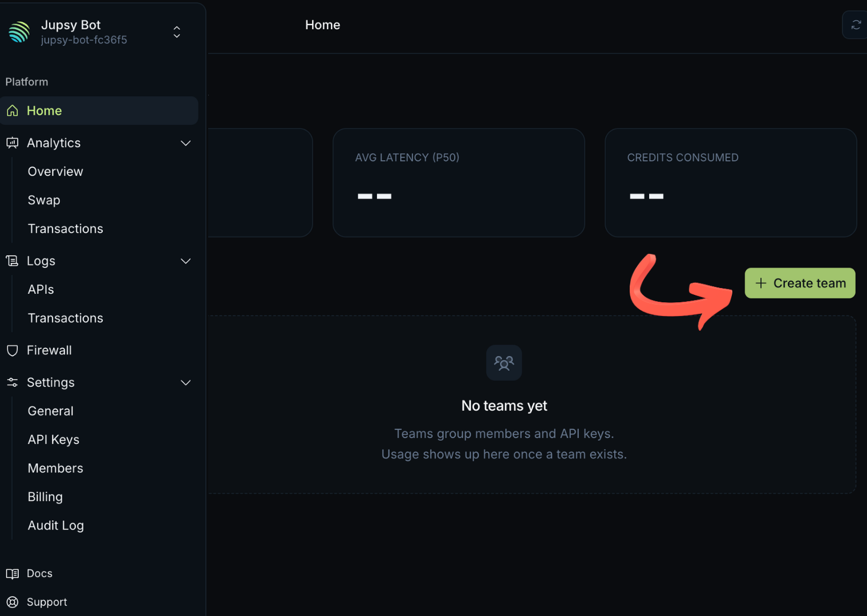Click the Jupsy Bot logo icon
The height and width of the screenshot is (616, 867).
tap(19, 32)
